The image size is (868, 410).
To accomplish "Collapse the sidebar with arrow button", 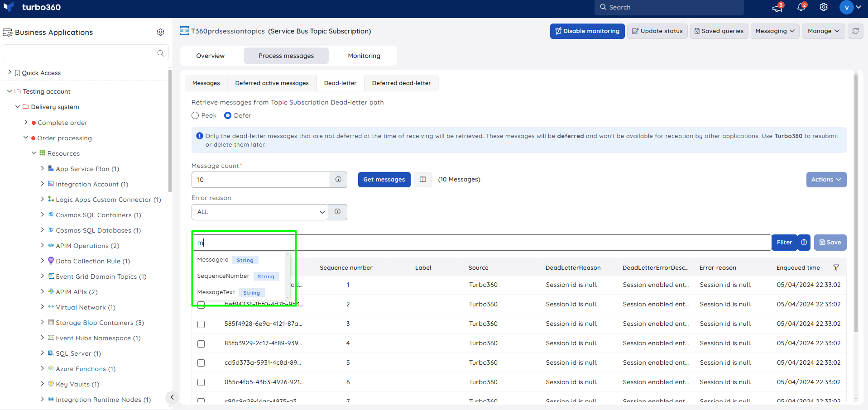I will pos(172,398).
